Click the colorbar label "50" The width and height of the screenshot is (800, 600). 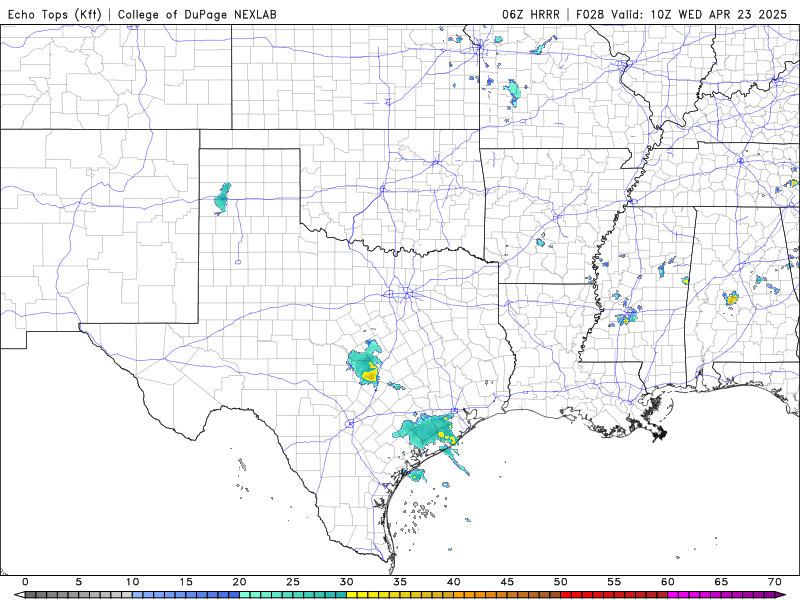561,582
